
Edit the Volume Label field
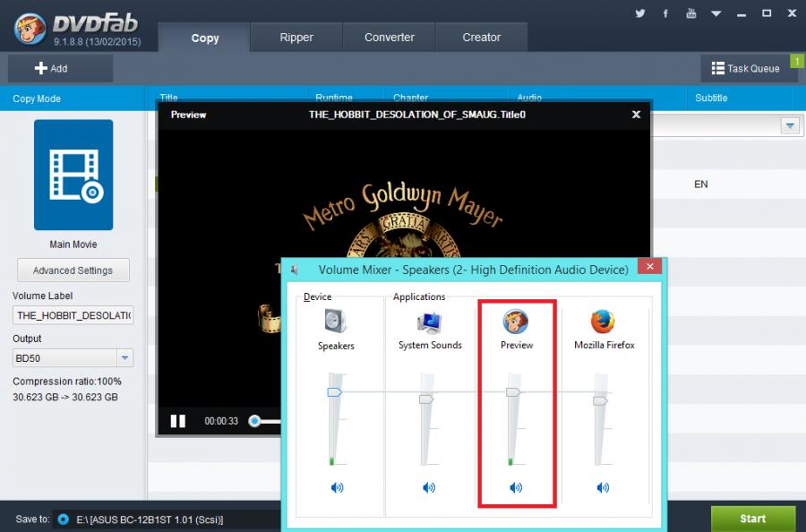click(x=73, y=315)
